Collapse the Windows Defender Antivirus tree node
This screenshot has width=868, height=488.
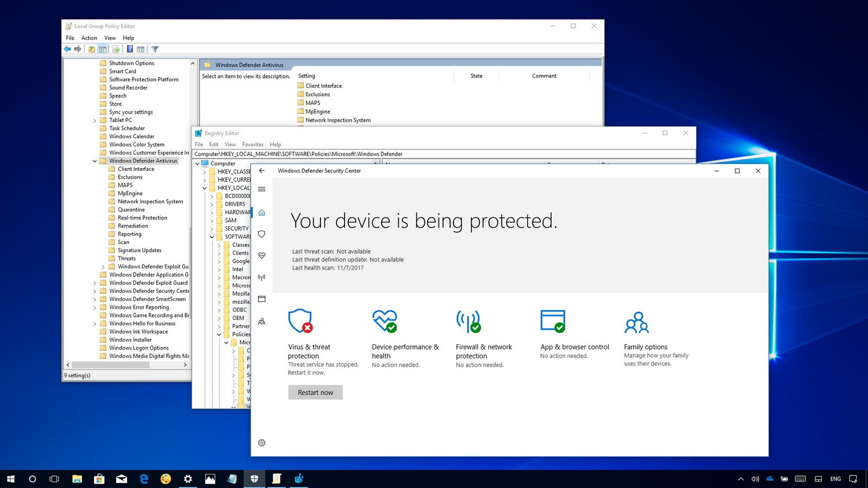[x=94, y=160]
